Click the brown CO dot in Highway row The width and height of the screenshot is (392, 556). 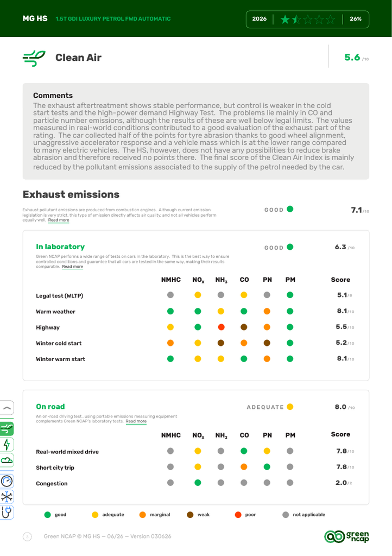tap(244, 327)
